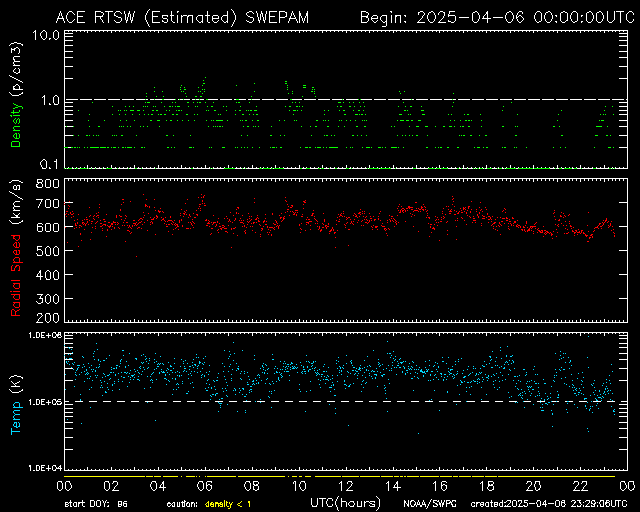This screenshot has width=640, height=512.
Task: Click the '600' speed axis value
Action: (48, 227)
